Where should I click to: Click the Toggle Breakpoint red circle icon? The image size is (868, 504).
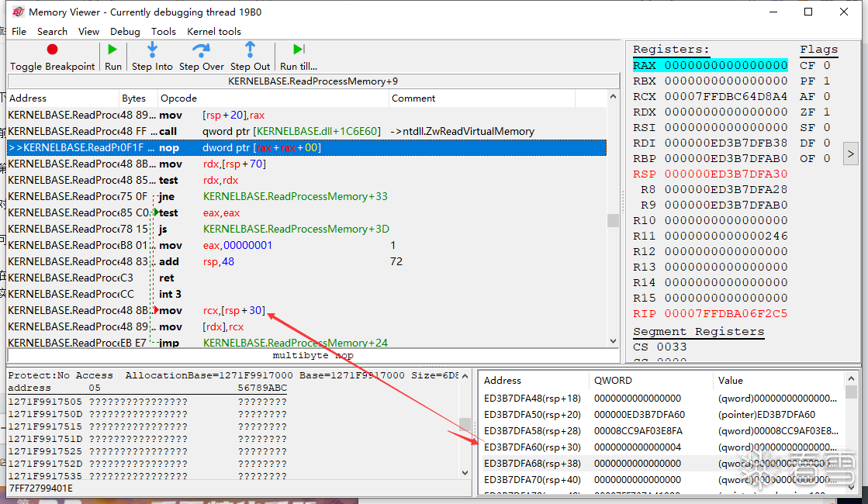pos(52,50)
